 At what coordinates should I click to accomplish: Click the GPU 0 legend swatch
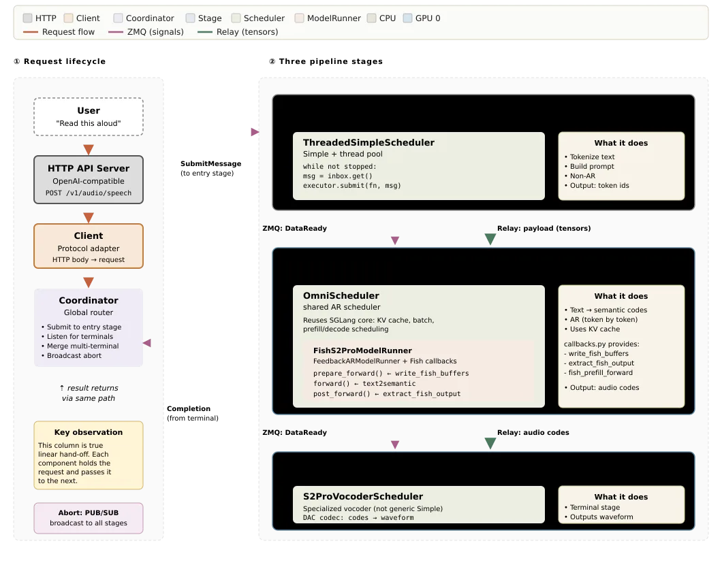408,18
